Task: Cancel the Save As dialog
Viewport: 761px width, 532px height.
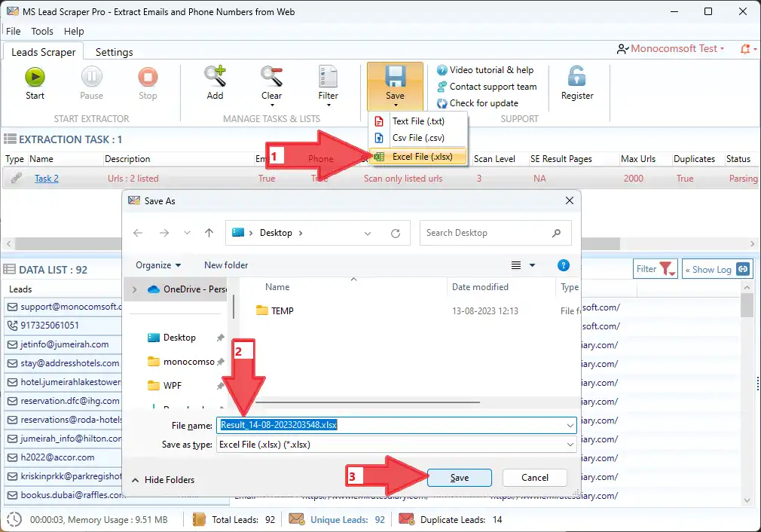Action: (x=534, y=478)
